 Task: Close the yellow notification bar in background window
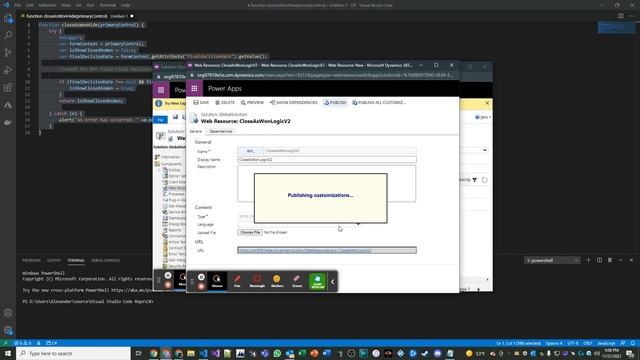[487, 103]
